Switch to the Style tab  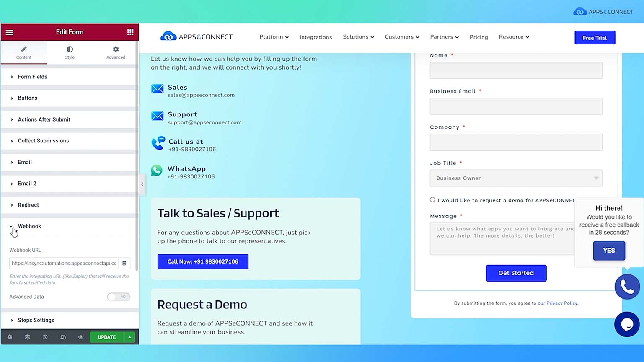coord(70,53)
